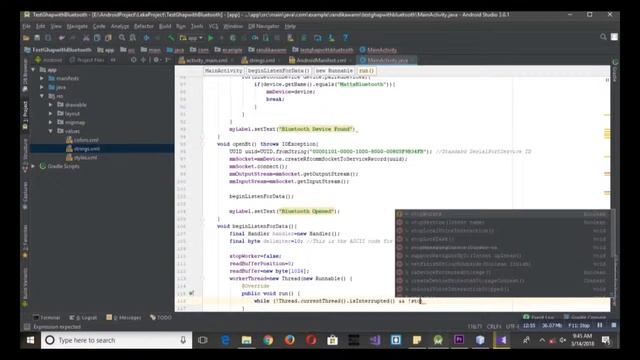Click the Android view selector in project panel
The height and width of the screenshot is (360, 640).
49,60
